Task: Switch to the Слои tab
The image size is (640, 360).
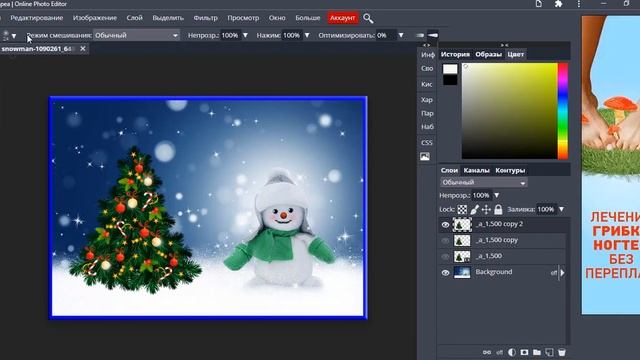Action: 449,170
